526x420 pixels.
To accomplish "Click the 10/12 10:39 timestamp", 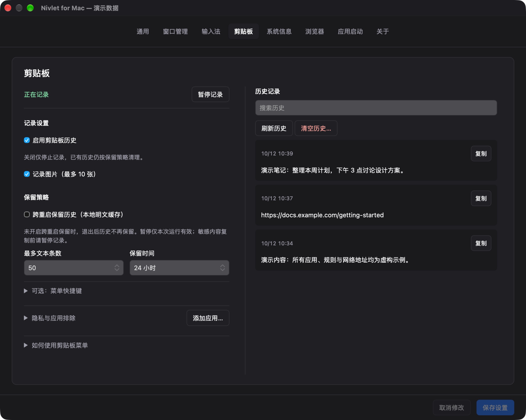I will (277, 153).
